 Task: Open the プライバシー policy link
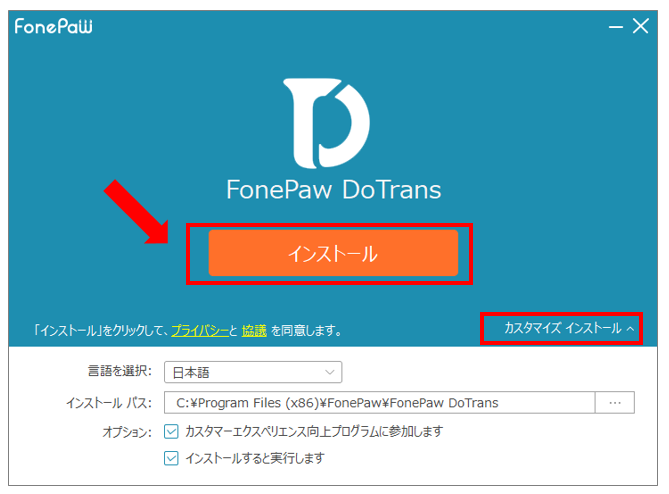[x=200, y=331]
